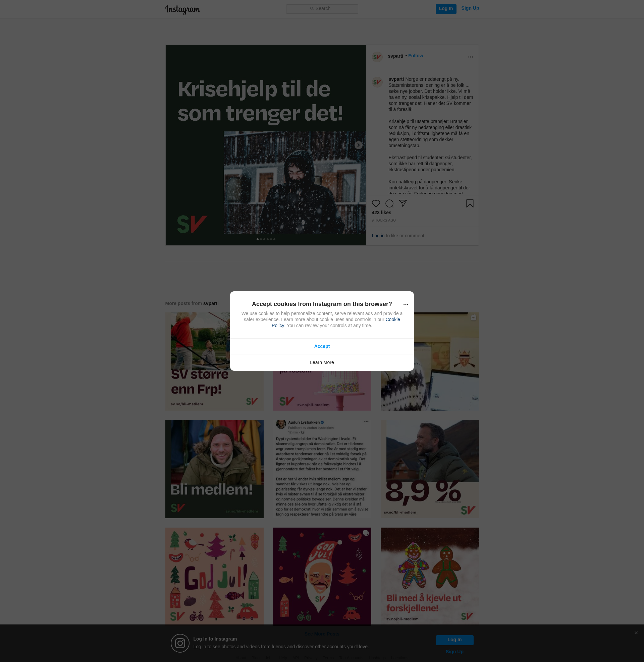Click the 9 HOURS AGO timestamp
644x662 pixels.
(x=384, y=220)
